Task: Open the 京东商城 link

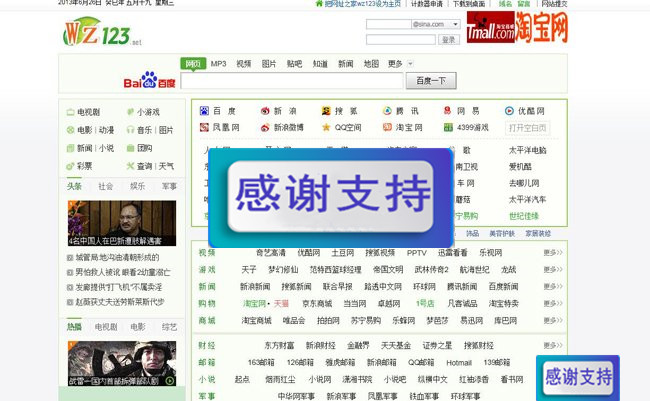Action: [317, 304]
